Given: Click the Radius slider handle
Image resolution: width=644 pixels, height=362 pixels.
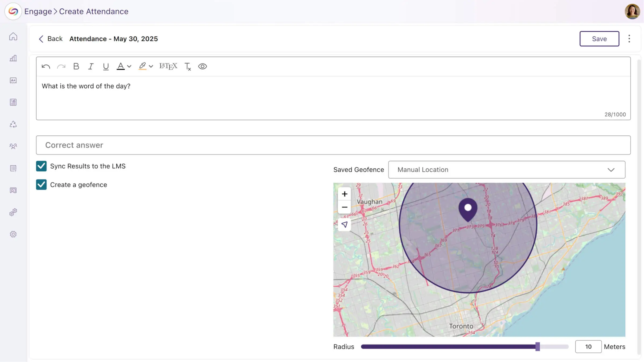Looking at the screenshot, I should point(537,346).
